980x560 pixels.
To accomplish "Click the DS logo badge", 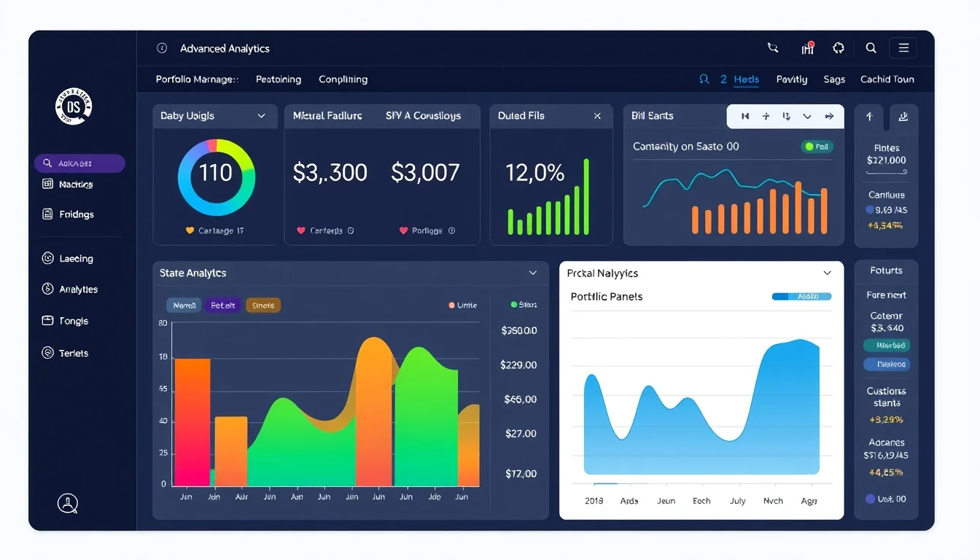I will [74, 107].
